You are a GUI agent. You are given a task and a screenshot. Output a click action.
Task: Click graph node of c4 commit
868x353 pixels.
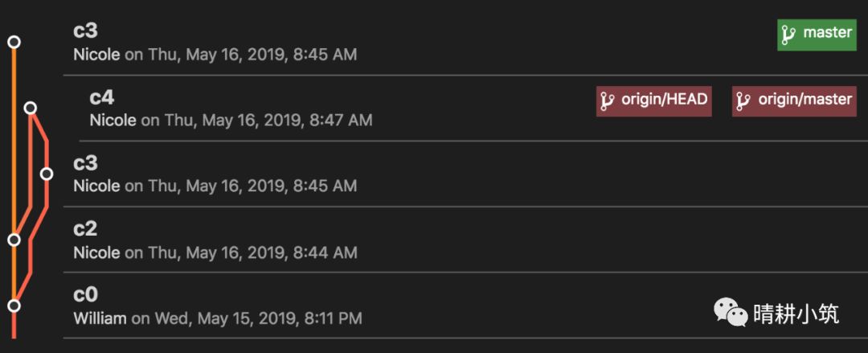coord(31,108)
